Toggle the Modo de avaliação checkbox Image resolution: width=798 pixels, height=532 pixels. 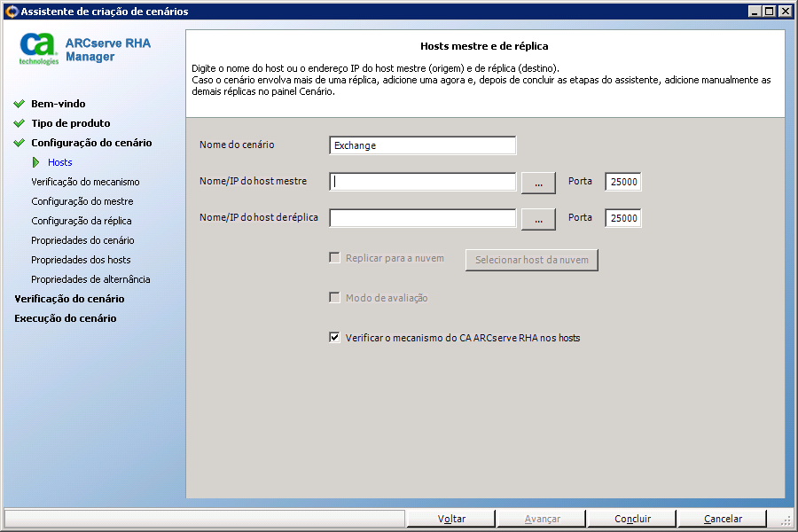(x=334, y=297)
